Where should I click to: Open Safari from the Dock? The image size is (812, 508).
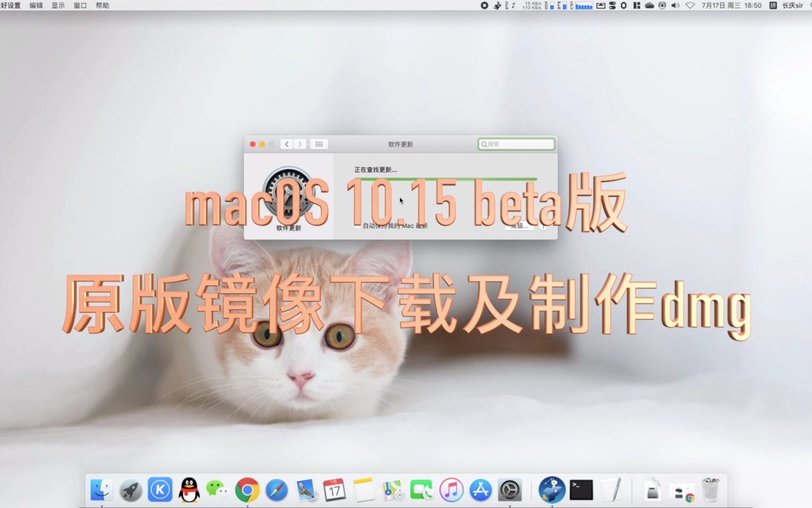tap(276, 490)
